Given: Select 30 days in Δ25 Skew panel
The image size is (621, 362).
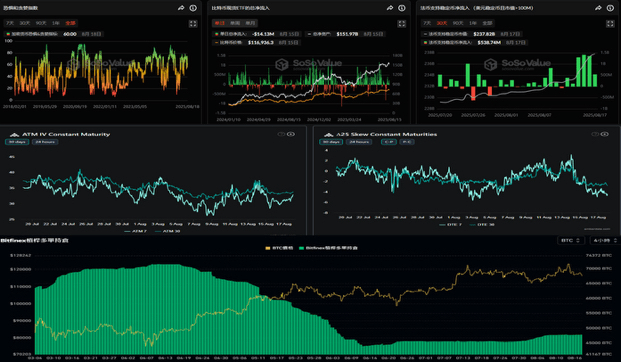Looking at the screenshot, I should click(x=331, y=142).
